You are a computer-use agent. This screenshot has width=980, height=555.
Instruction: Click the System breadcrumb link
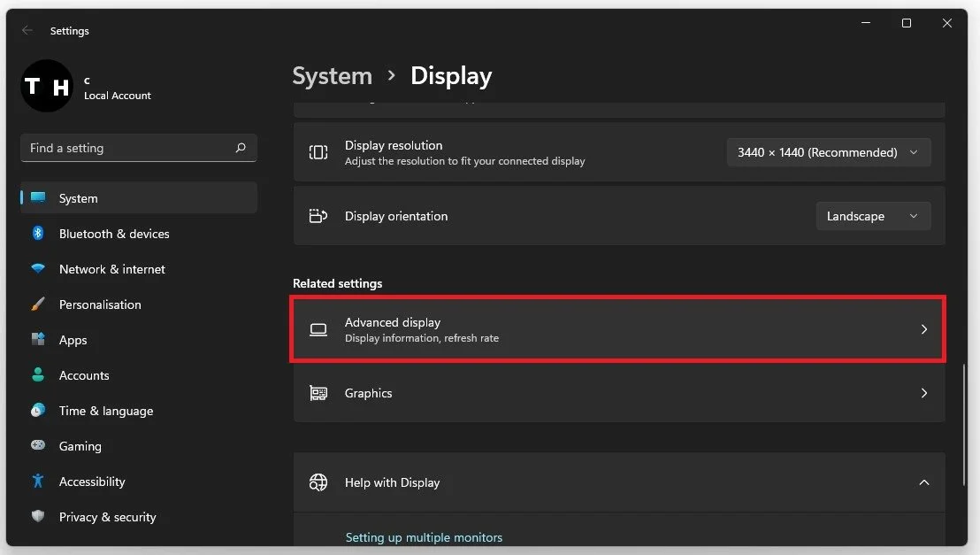pyautogui.click(x=332, y=76)
